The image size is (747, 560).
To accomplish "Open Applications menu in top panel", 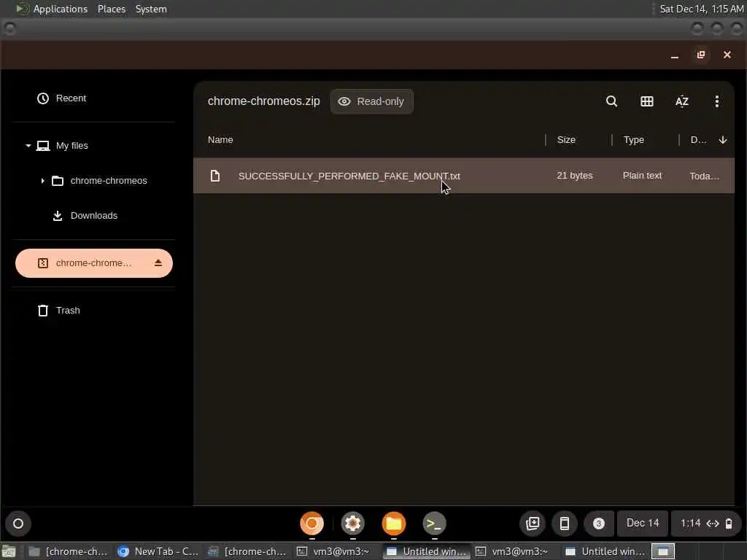I will [52, 9].
